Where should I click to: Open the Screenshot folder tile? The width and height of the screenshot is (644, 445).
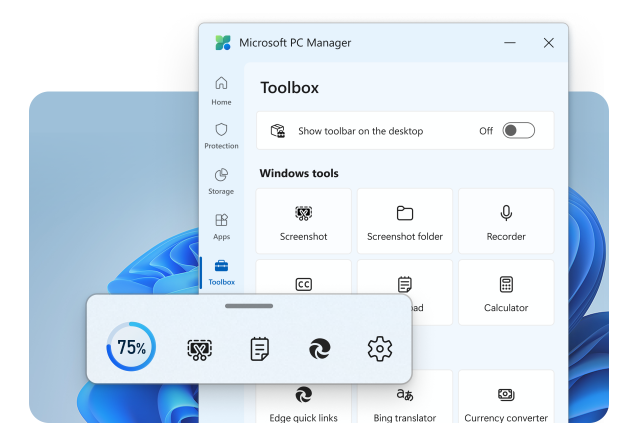(x=405, y=221)
